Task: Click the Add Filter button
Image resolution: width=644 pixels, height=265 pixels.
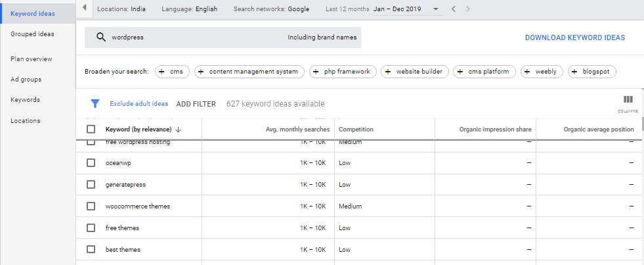Action: [196, 104]
